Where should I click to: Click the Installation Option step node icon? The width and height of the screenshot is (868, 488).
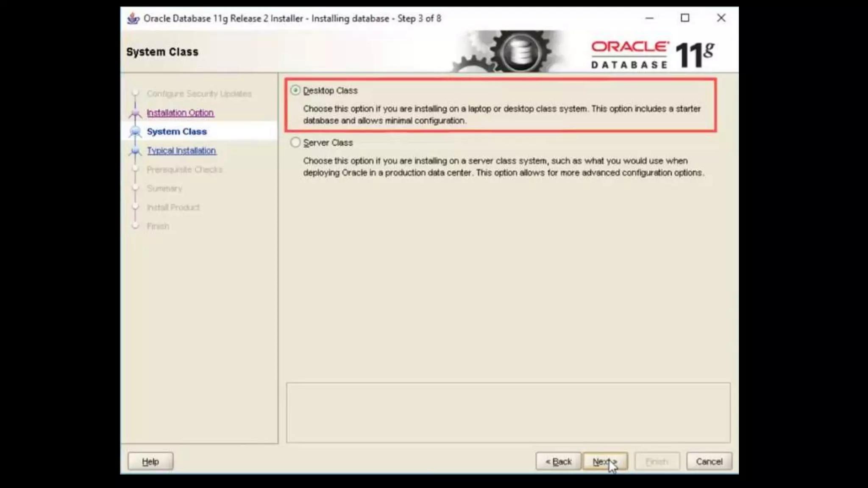pos(135,113)
